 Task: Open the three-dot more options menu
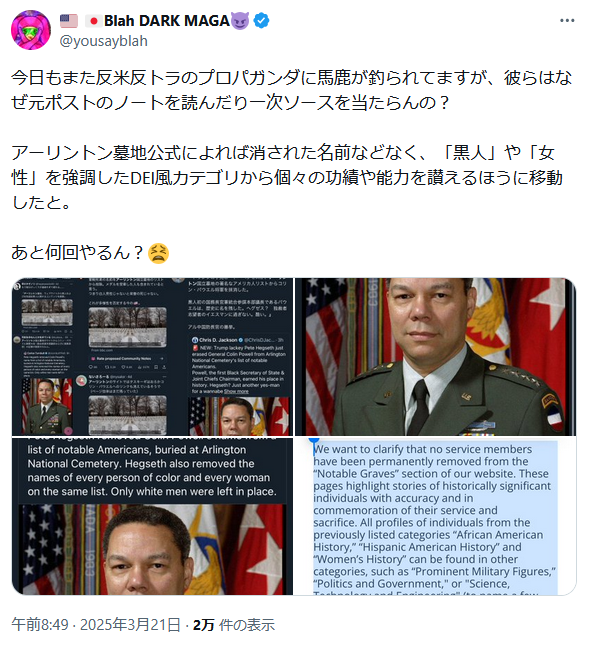pyautogui.click(x=567, y=21)
